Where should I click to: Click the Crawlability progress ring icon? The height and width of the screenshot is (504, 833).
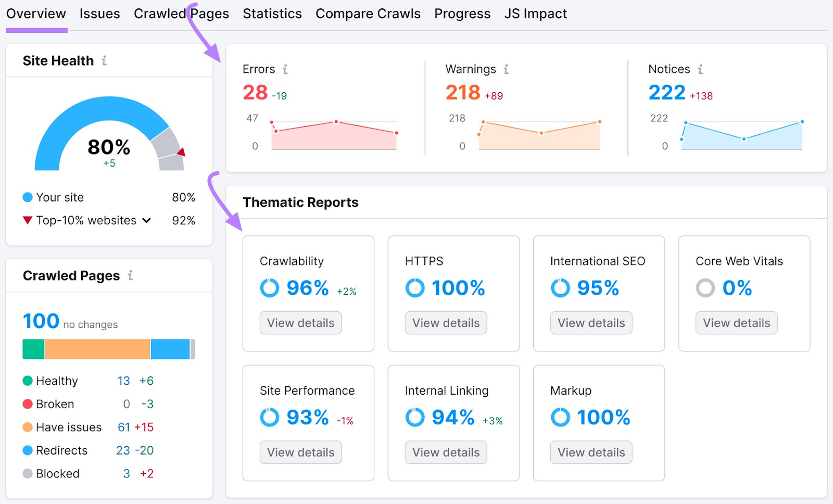(269, 287)
